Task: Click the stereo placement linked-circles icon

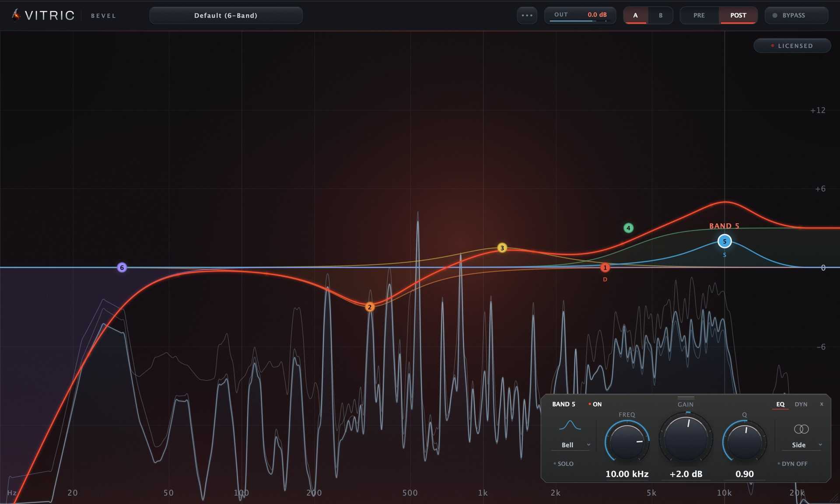Action: coord(801,429)
